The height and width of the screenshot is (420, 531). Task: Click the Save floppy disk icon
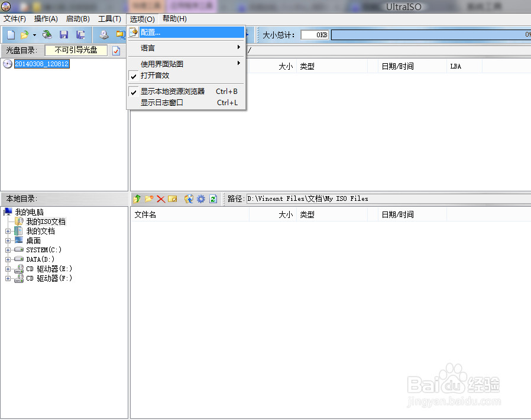(x=64, y=34)
